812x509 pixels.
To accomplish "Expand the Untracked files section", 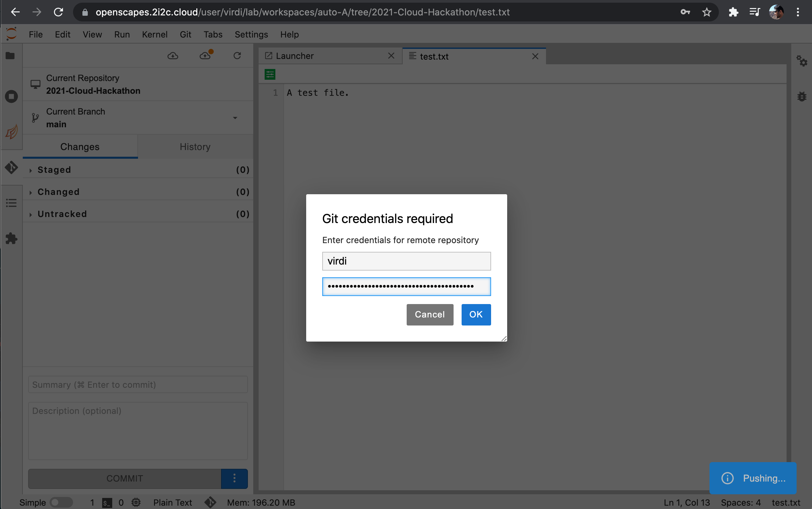I will click(62, 214).
